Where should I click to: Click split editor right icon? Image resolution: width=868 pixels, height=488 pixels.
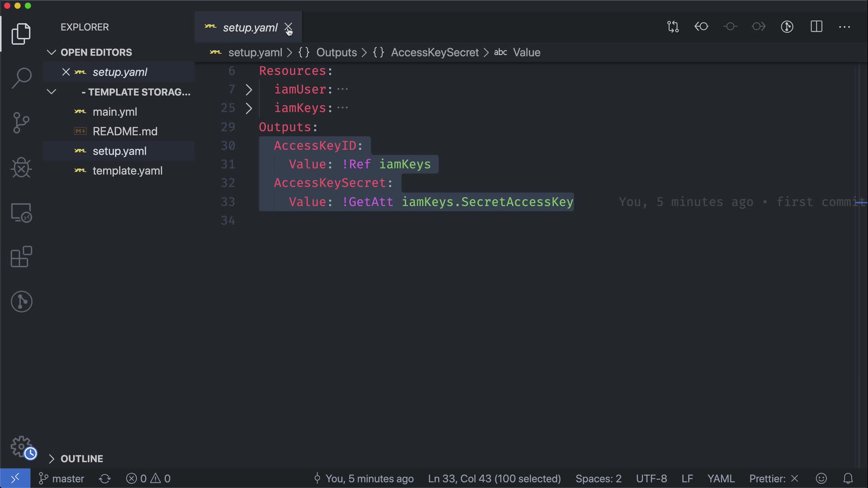point(816,27)
